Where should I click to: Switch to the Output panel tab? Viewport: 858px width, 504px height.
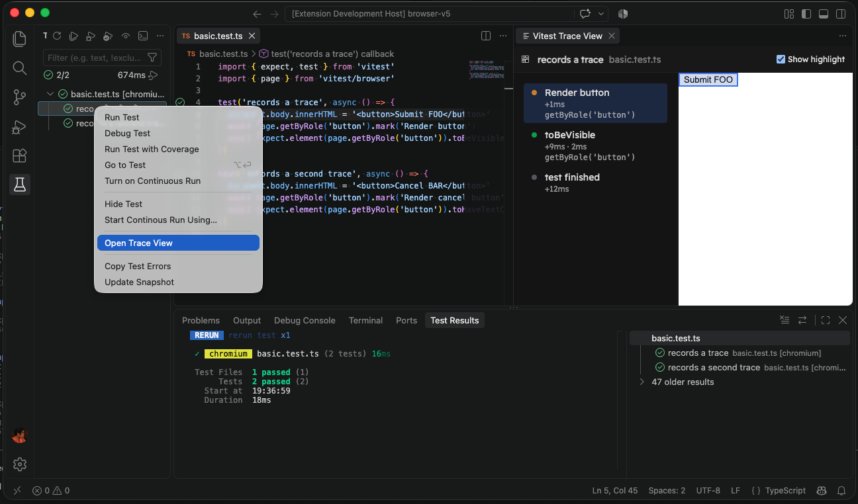[x=247, y=320]
